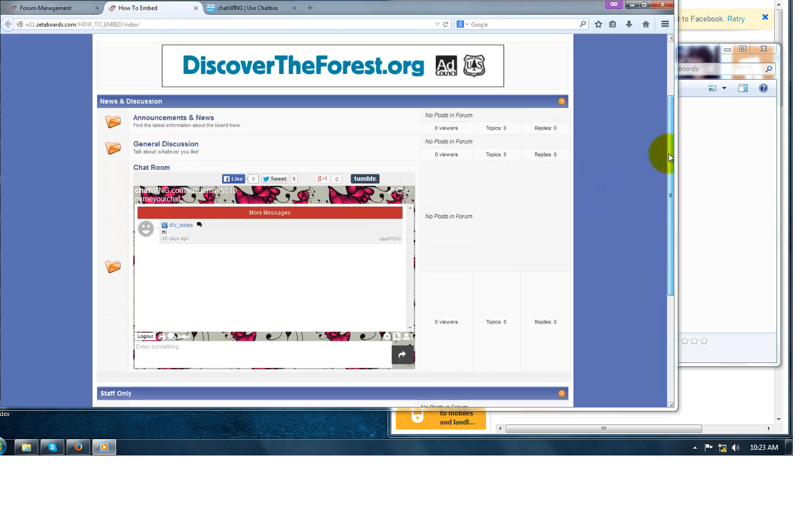Image resolution: width=812 pixels, height=508 pixels.
Task: Collapse the News & Discussion category
Action: [562, 101]
